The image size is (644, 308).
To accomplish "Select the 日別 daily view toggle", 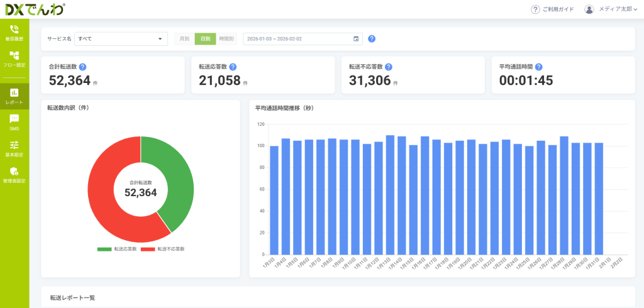I will click(x=205, y=39).
